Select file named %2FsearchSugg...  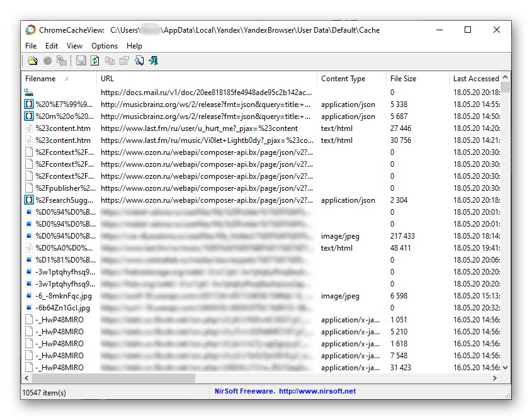pos(64,200)
